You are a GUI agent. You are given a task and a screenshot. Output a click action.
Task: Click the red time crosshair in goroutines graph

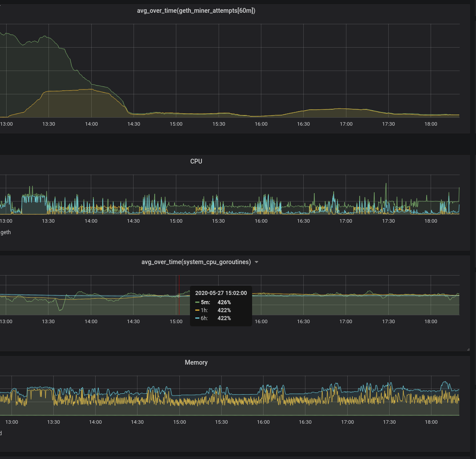[179, 295]
